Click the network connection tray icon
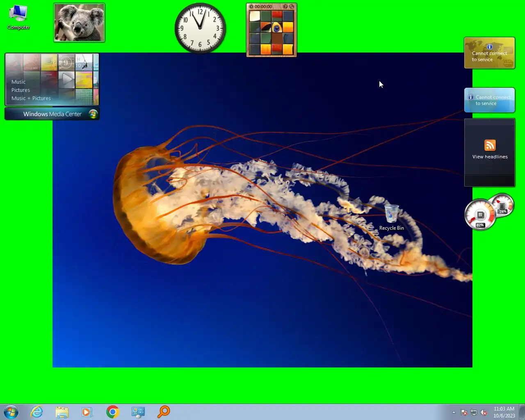Viewport: 525px width, 420px height. point(474,412)
